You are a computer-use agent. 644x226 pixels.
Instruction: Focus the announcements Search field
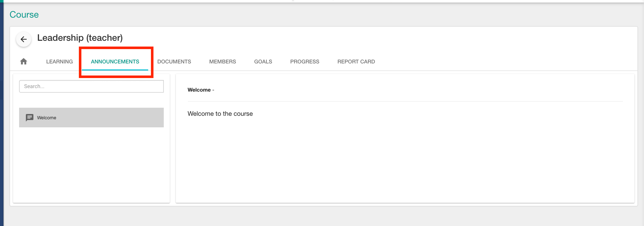(x=91, y=86)
